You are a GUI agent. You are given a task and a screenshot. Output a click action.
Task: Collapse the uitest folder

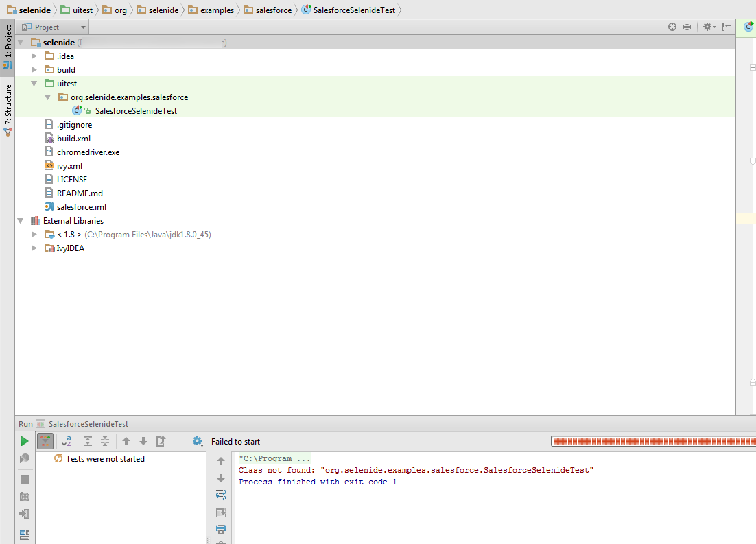34,84
